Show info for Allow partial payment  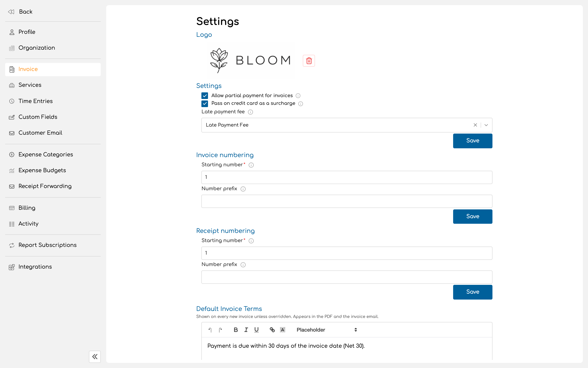pos(298,96)
